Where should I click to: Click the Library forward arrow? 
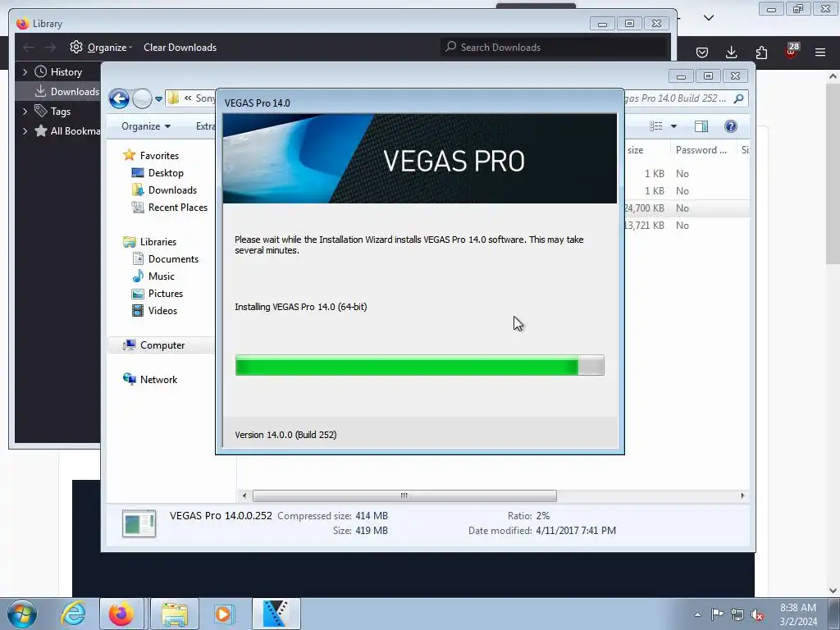(50, 47)
